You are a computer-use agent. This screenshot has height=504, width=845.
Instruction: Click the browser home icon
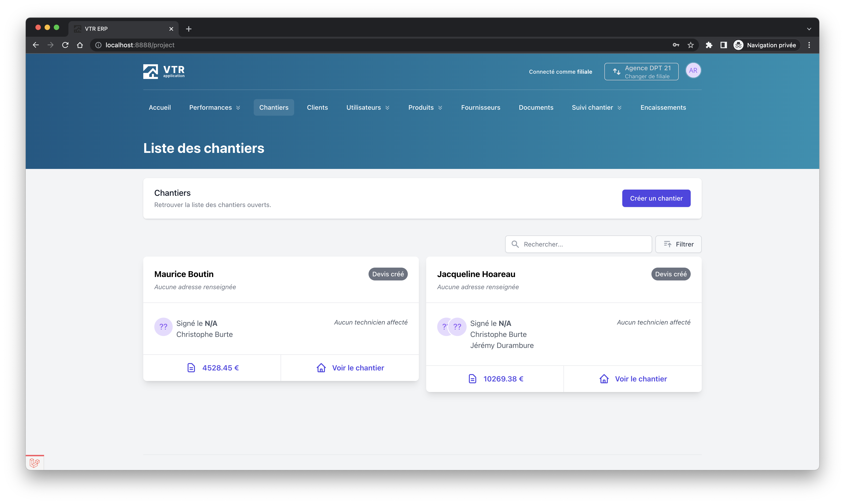pos(80,45)
